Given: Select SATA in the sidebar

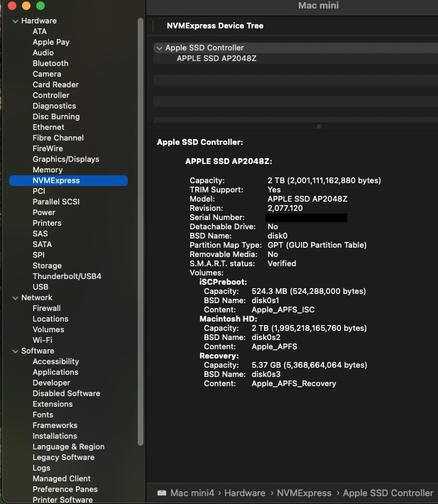Looking at the screenshot, I should pyautogui.click(x=42, y=244).
